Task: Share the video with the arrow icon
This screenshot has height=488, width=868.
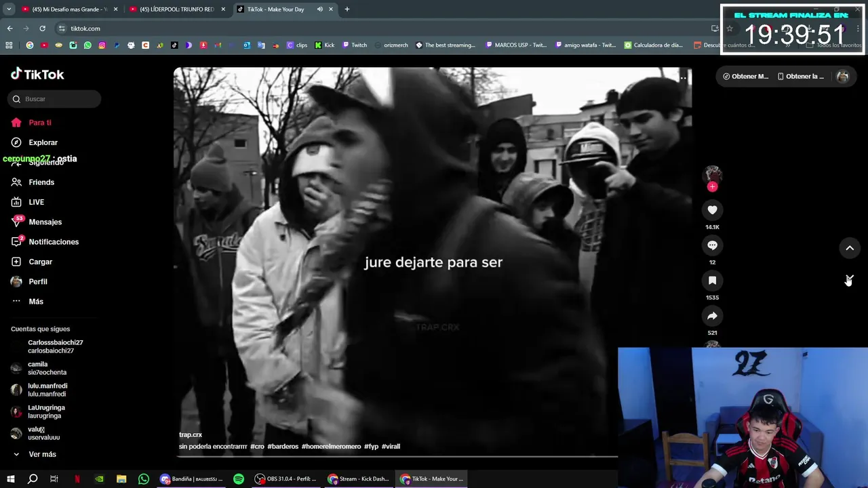Action: [x=712, y=316]
